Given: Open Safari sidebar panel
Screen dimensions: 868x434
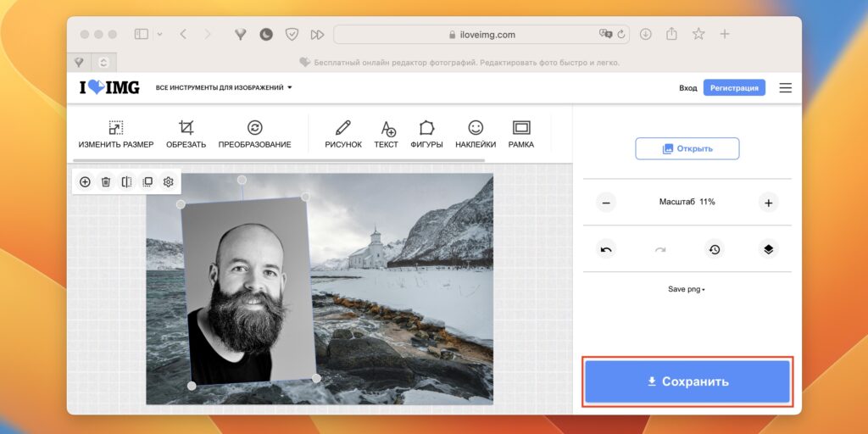Looking at the screenshot, I should click(142, 34).
